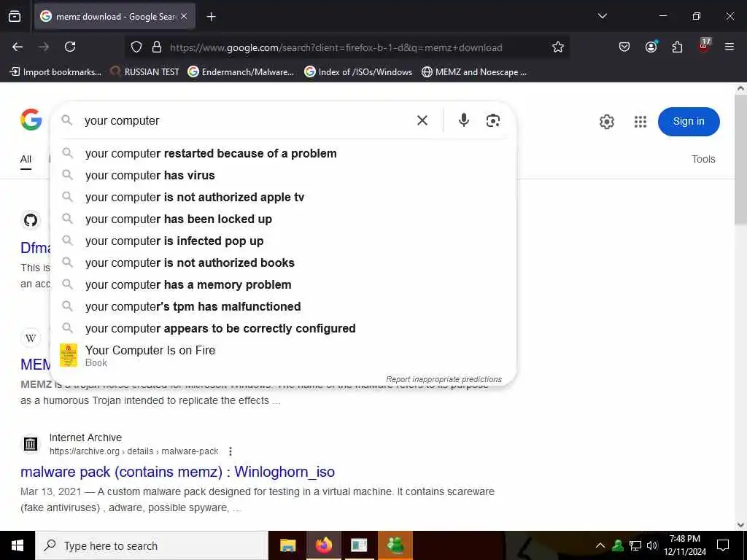Select suggestion 'your computer has virus'
Image resolution: width=747 pixels, height=560 pixels.
click(150, 175)
